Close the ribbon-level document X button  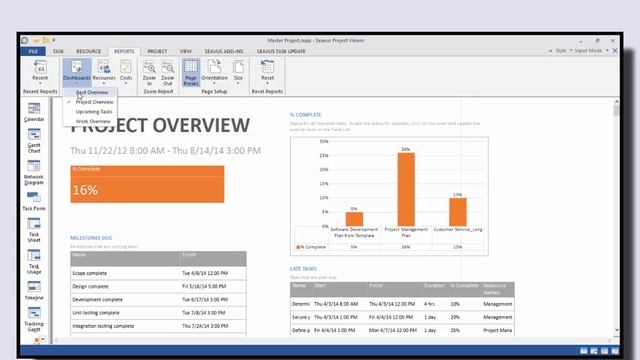click(x=615, y=51)
